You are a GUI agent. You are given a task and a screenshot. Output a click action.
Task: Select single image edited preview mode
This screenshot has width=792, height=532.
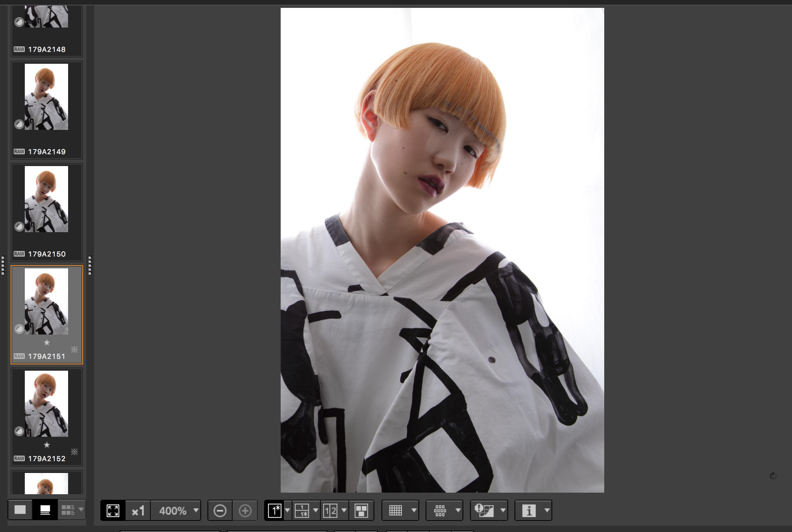[274, 511]
